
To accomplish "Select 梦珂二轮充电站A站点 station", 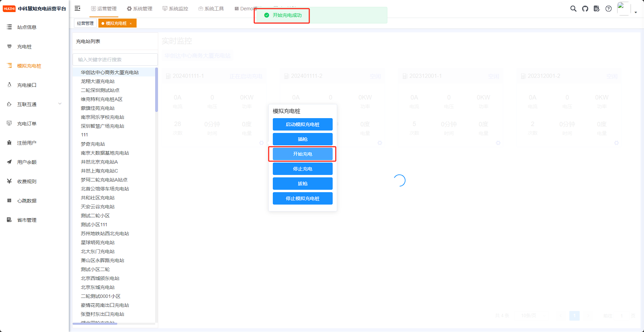I will coord(104,180).
